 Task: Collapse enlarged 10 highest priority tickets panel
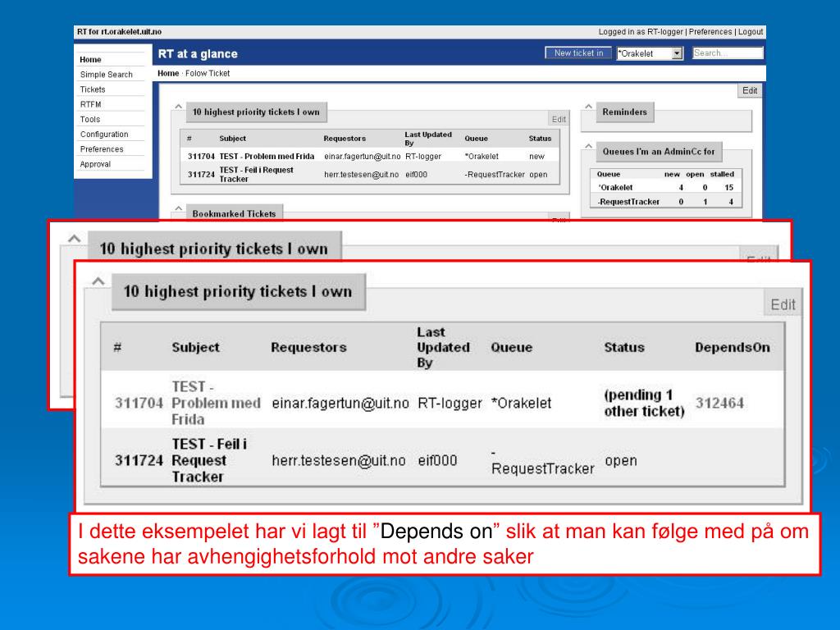[98, 281]
